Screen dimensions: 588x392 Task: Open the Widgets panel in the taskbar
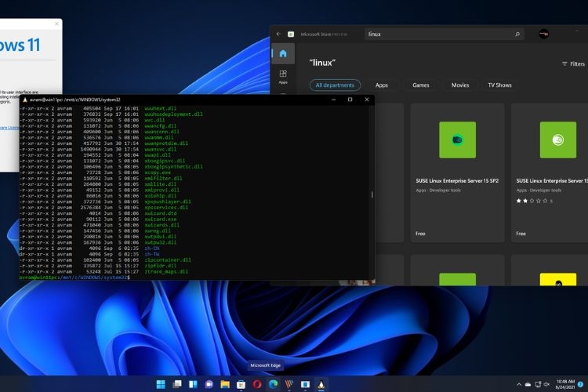193,384
